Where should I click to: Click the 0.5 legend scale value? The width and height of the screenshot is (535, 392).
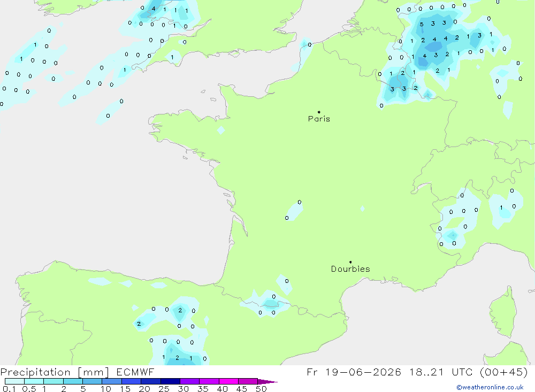(x=29, y=389)
